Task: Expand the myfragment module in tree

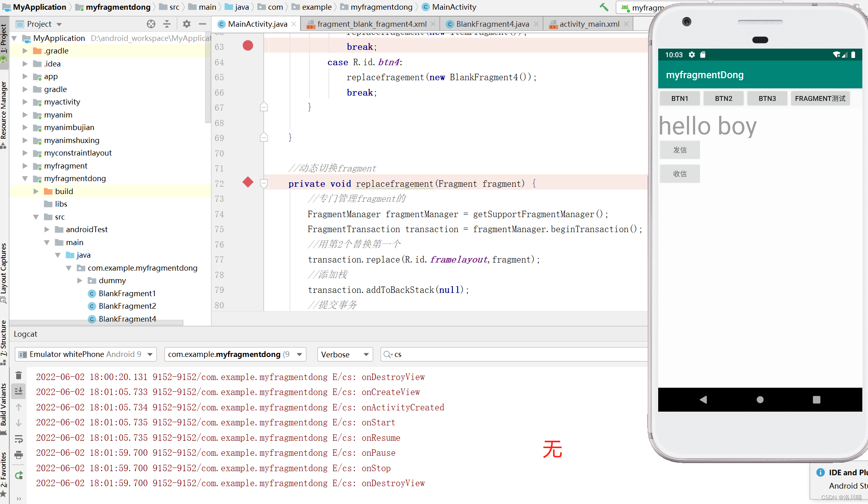Action: click(x=25, y=166)
